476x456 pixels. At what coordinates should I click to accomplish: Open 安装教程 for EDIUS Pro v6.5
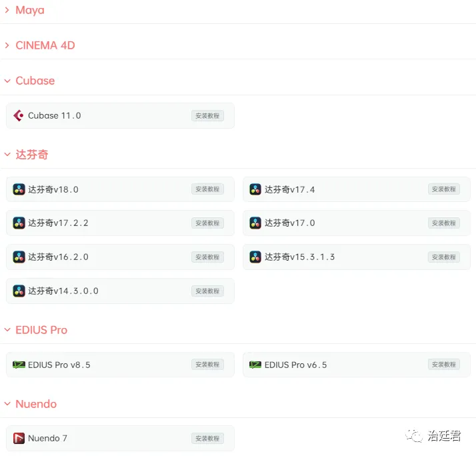point(444,364)
